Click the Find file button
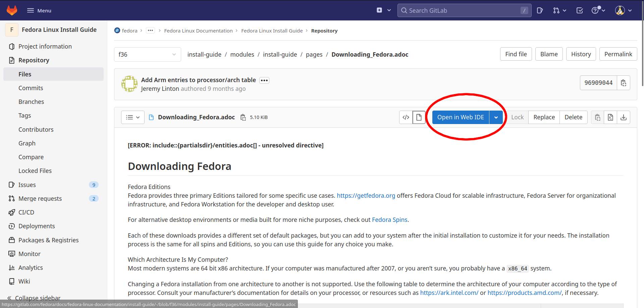The height and width of the screenshot is (308, 644). click(516, 54)
